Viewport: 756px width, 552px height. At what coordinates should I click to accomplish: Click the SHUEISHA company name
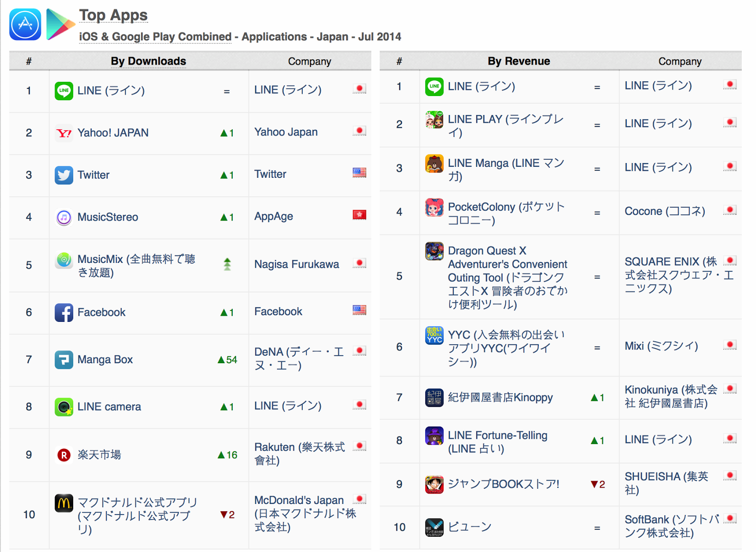(666, 483)
